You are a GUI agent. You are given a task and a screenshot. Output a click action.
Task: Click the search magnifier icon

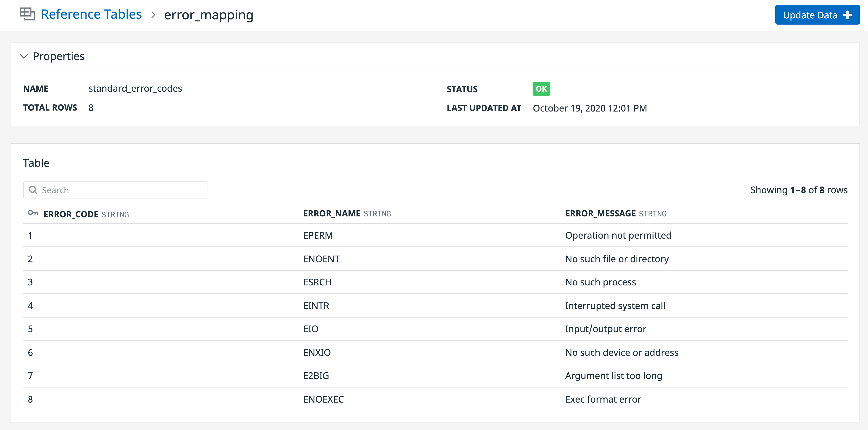(x=33, y=190)
